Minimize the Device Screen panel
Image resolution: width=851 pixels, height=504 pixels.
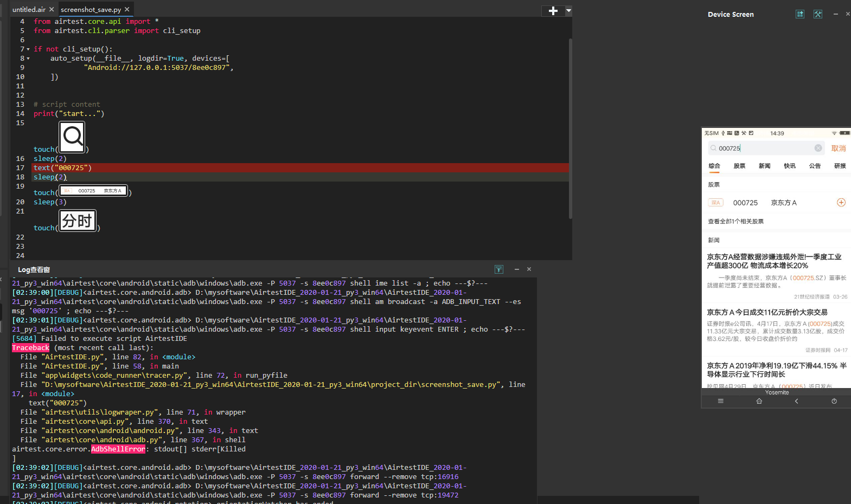(x=836, y=14)
